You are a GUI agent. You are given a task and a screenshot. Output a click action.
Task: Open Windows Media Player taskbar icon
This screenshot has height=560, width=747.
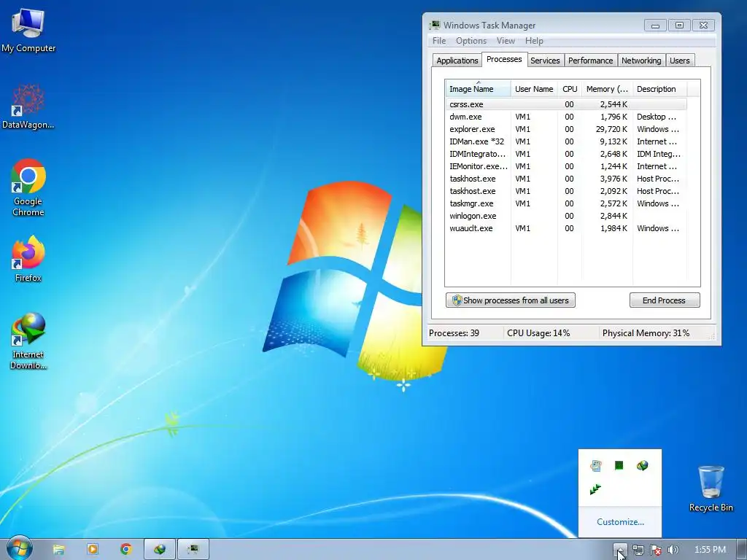(93, 550)
